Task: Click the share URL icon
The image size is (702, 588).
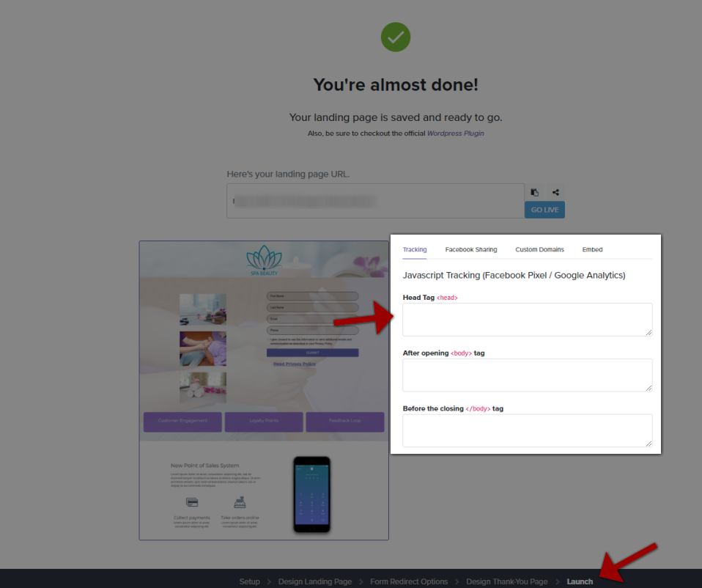Action: click(555, 192)
